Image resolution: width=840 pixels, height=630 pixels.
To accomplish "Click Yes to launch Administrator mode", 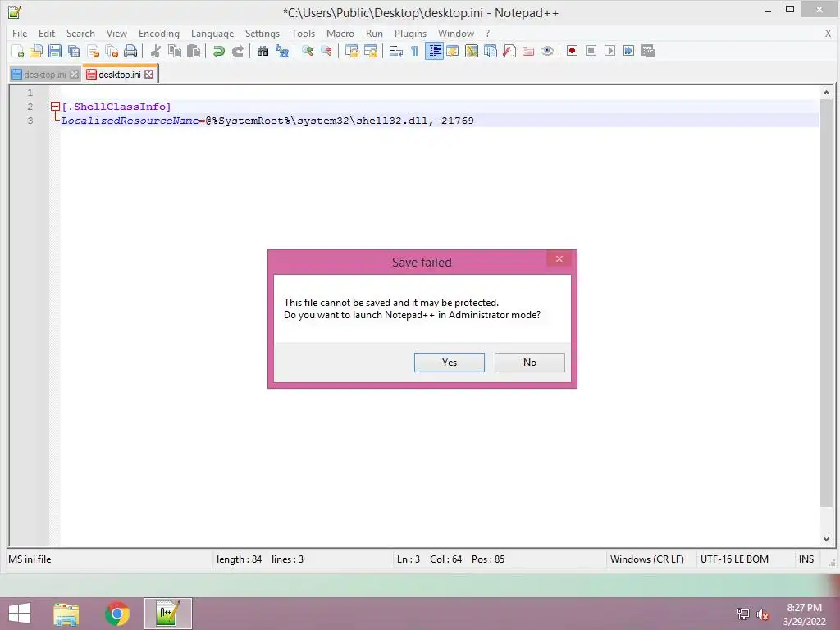I will coord(449,362).
